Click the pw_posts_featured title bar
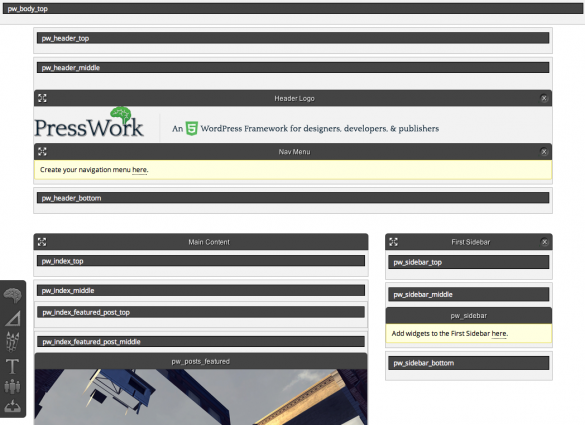This screenshot has height=425, width=585. click(201, 361)
